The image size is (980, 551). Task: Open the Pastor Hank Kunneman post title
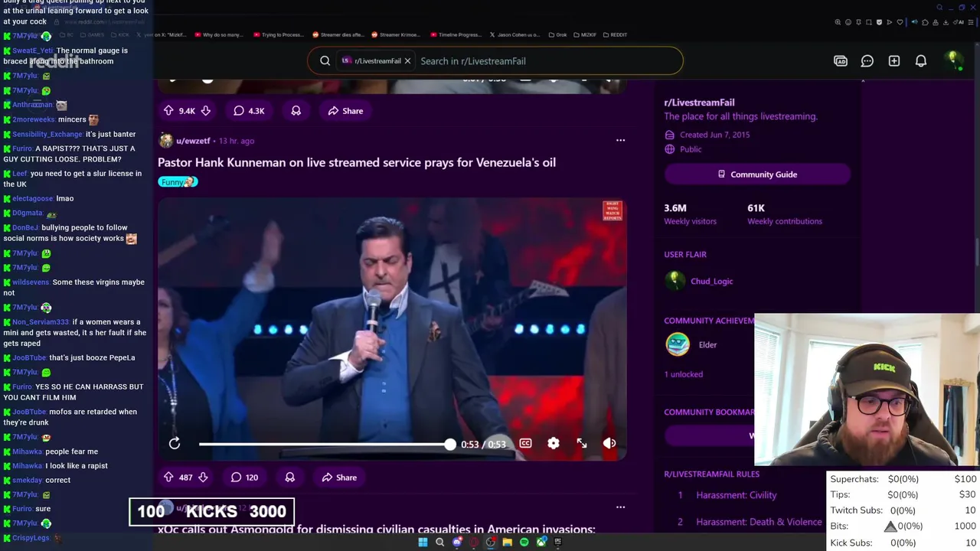[357, 162]
